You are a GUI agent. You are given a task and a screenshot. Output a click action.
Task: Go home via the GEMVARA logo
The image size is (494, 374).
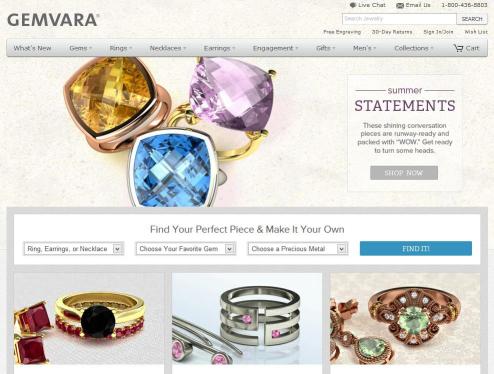[x=53, y=20]
